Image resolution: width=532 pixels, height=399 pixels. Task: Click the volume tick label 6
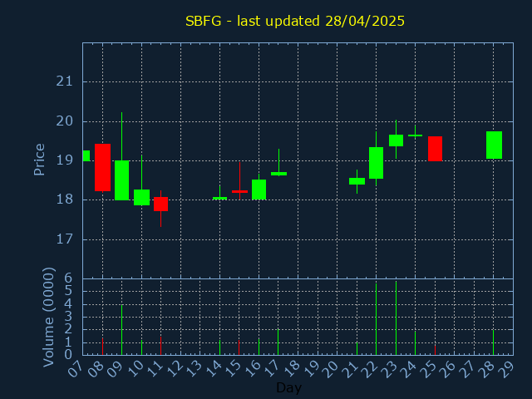coord(68,278)
